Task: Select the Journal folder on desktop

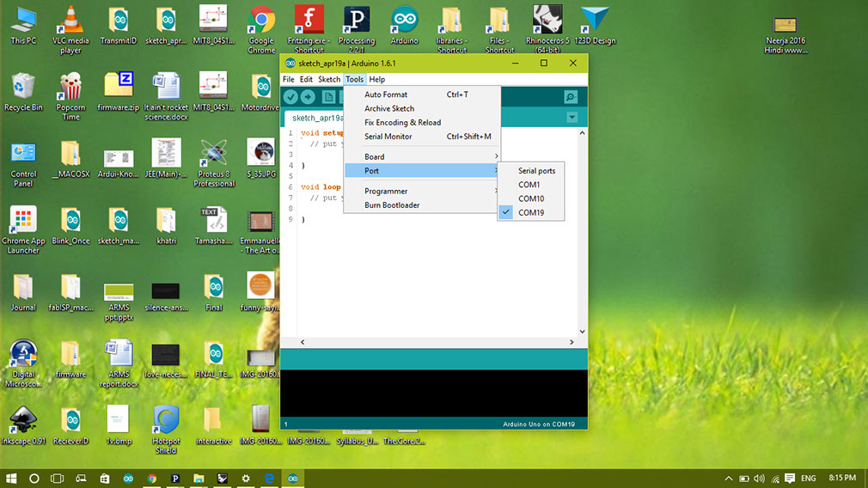Action: coord(23,292)
